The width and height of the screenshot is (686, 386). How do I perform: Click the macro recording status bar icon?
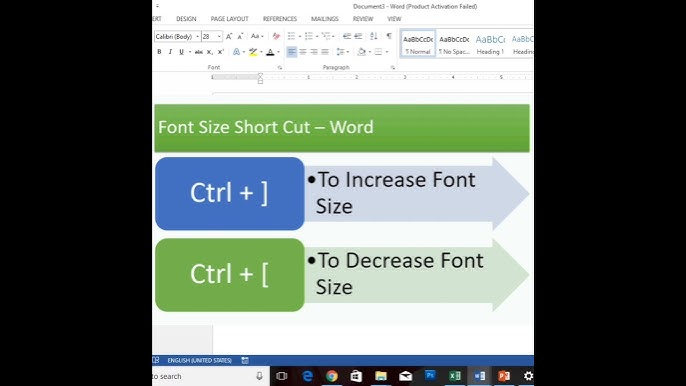[245, 361]
